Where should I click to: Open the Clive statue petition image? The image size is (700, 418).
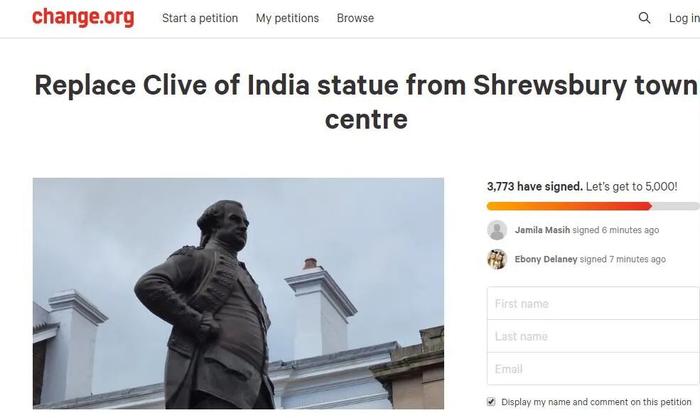[x=238, y=293]
